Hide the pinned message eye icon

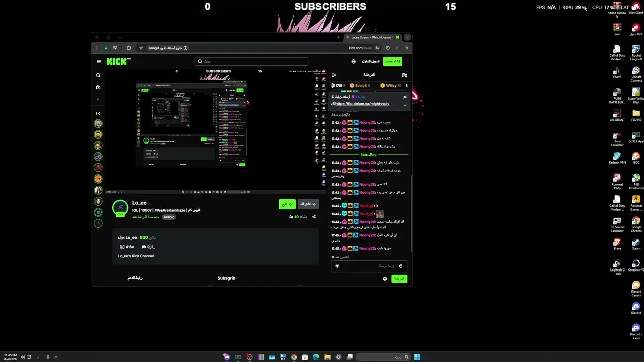[405, 97]
